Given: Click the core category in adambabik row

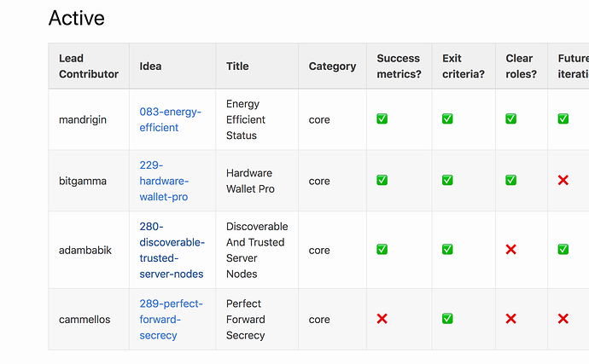Looking at the screenshot, I should tap(319, 251).
